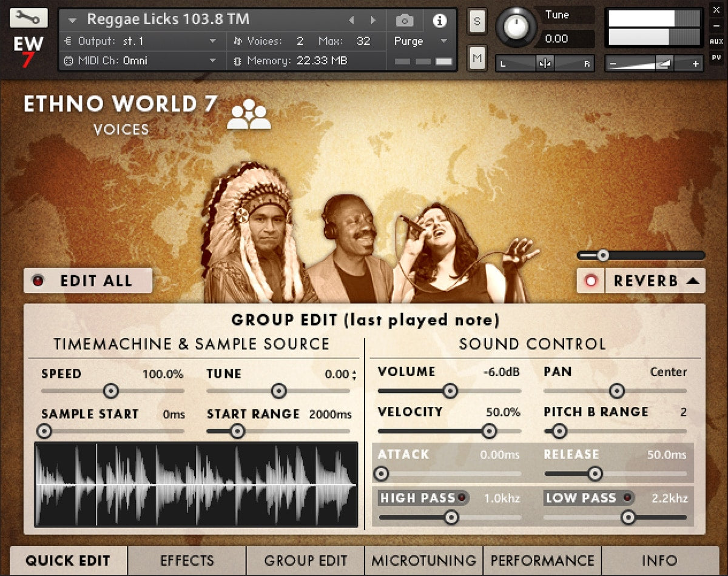Image resolution: width=728 pixels, height=576 pixels.
Task: Click the pan center icon
Action: coord(545,63)
